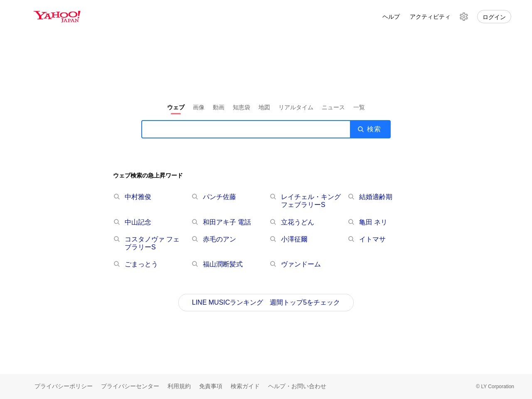Click magnifier icon beside レイチェル・キング フェブラリーS
532x399 pixels.
(x=273, y=197)
